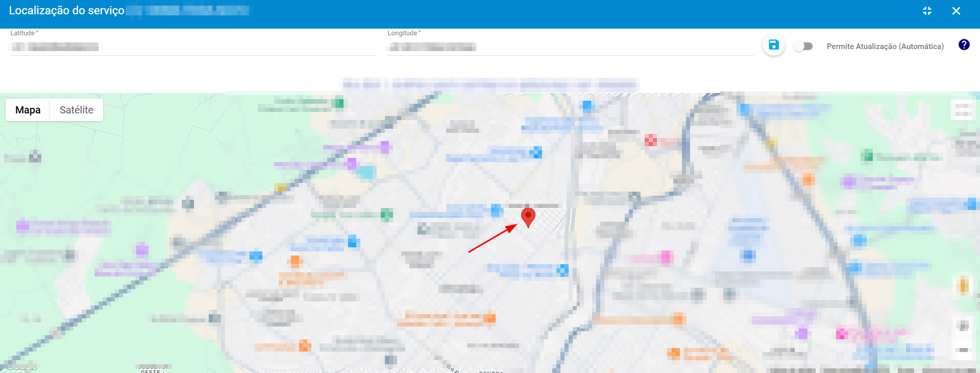The image size is (980, 373).
Task: Zoom in on the map
Action: [x=963, y=326]
